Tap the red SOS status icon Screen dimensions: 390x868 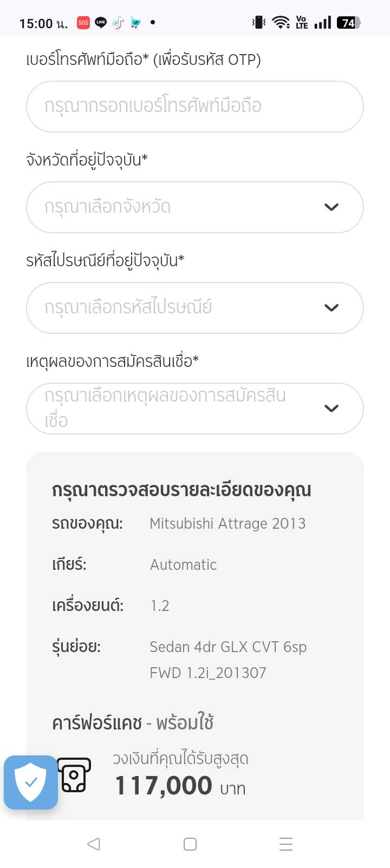(x=83, y=23)
